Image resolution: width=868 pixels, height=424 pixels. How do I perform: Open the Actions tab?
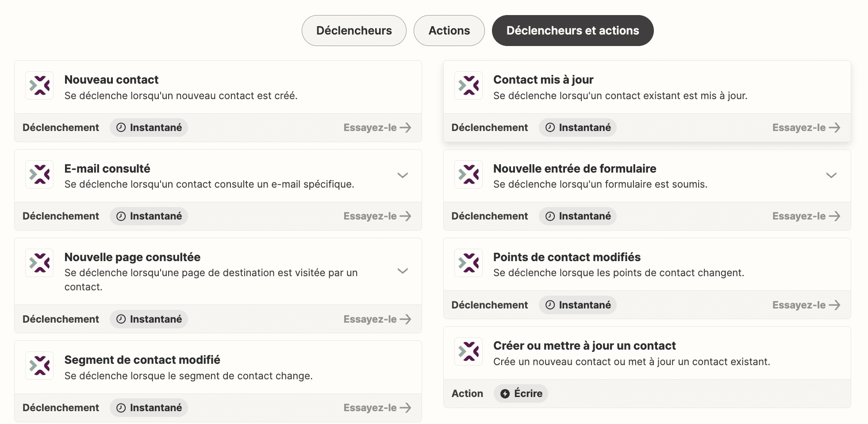[449, 30]
